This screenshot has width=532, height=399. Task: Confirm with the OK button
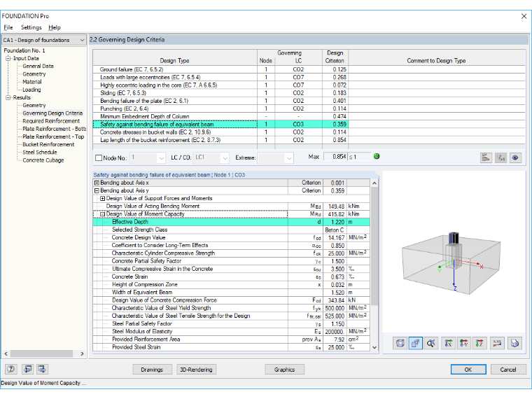(x=468, y=370)
